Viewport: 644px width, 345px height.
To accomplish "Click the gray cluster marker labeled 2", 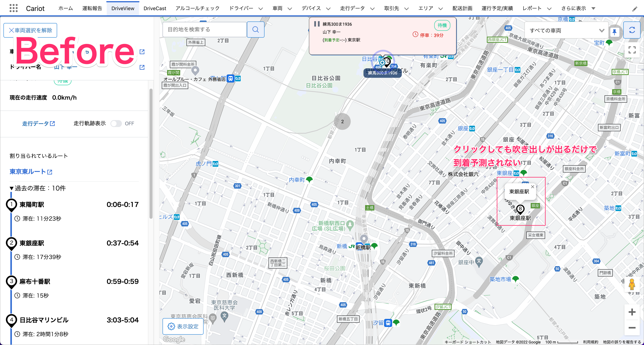I will point(342,121).
